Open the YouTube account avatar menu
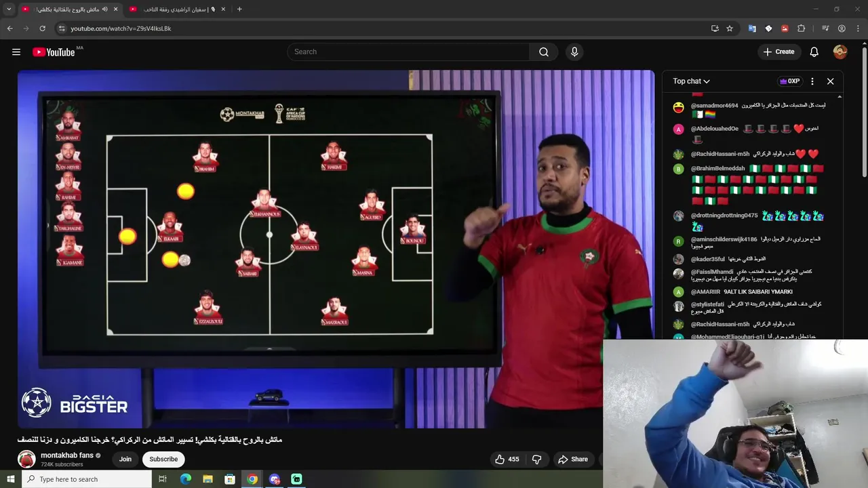The image size is (868, 488). coord(840,52)
